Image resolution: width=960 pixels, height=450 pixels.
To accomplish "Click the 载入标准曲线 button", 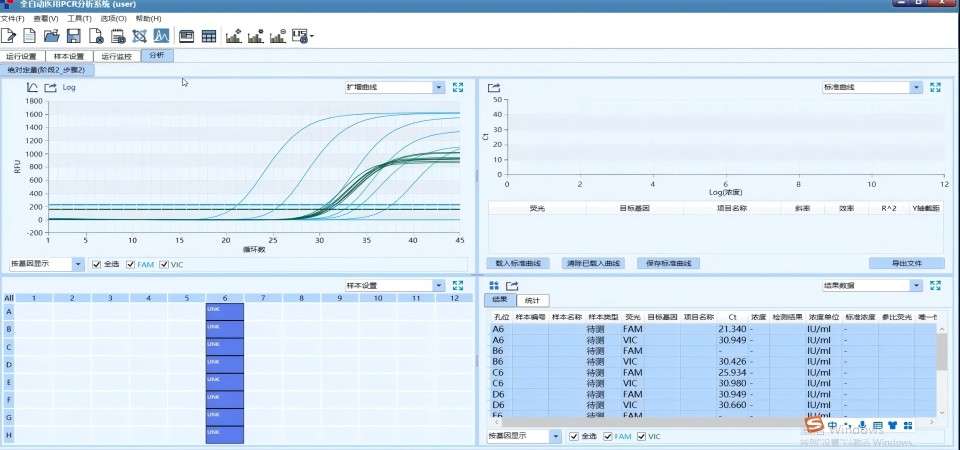I will (518, 263).
